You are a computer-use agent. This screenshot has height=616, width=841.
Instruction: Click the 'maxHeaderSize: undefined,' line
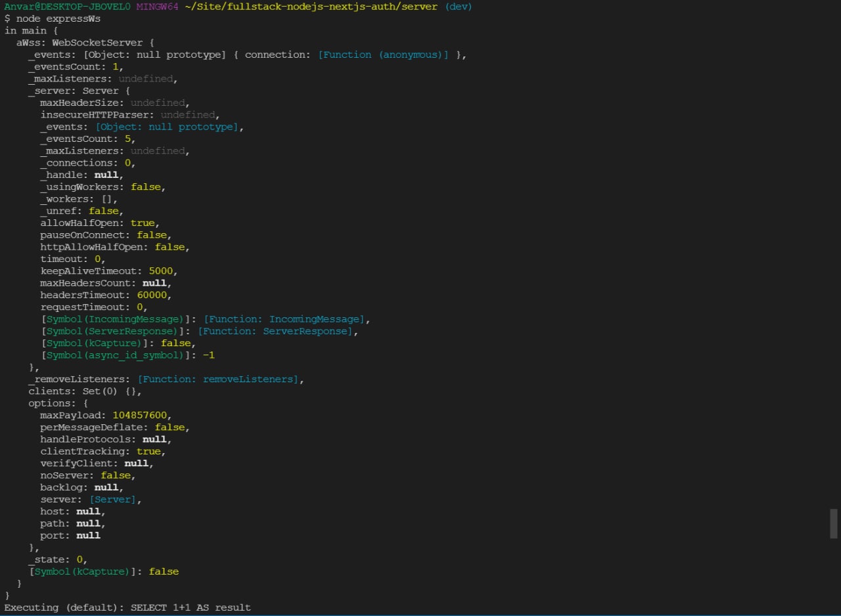(115, 102)
